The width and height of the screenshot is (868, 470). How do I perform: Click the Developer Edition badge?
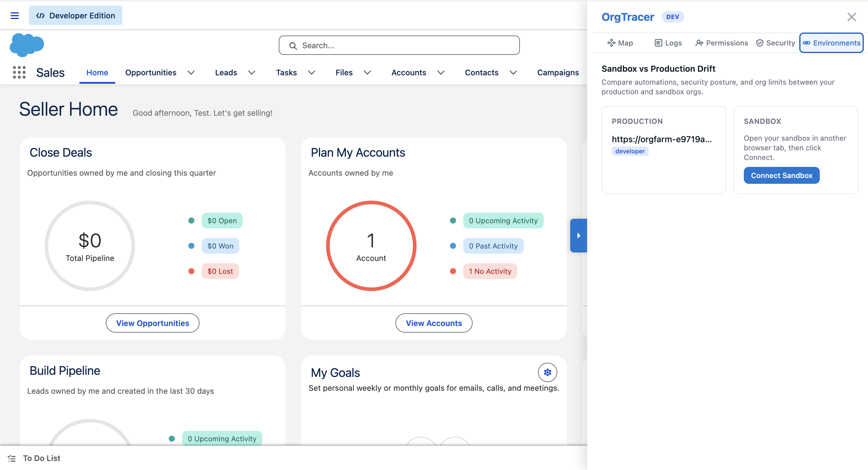75,15
